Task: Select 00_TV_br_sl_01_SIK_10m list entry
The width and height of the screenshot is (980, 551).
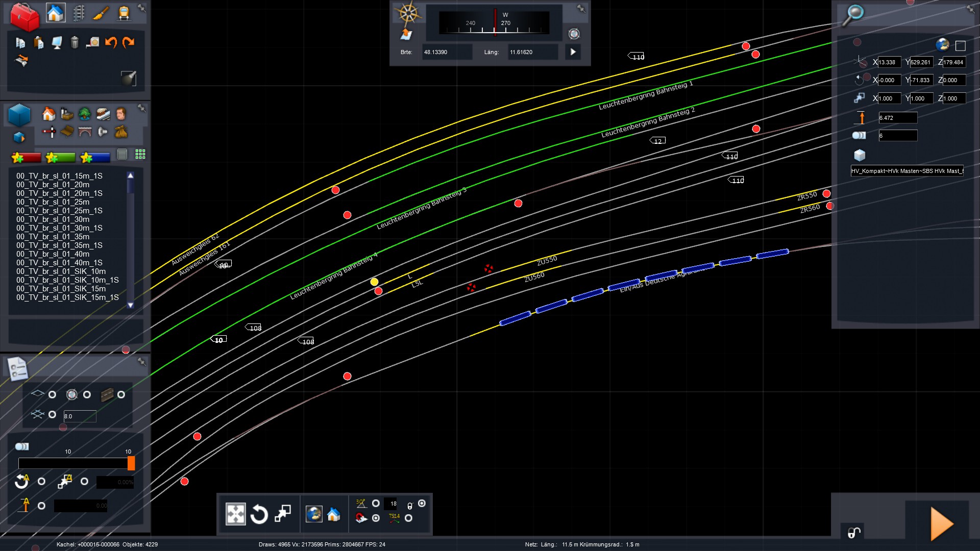Action: [61, 271]
